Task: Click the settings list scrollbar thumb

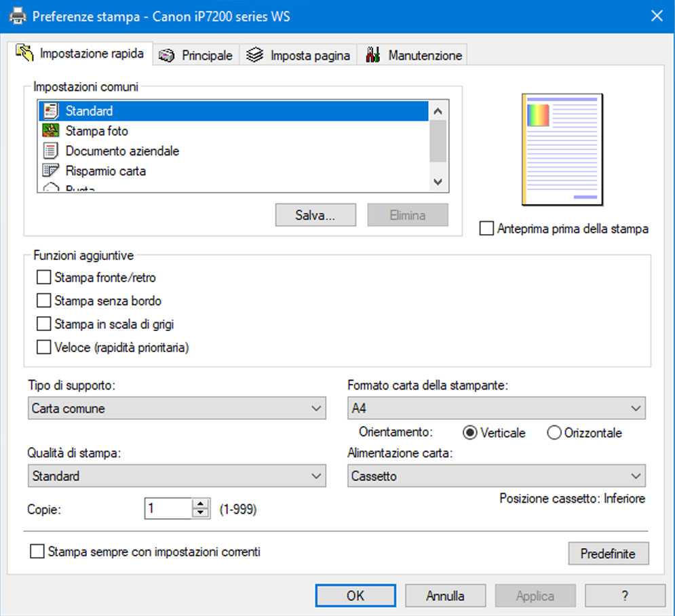Action: (x=438, y=141)
